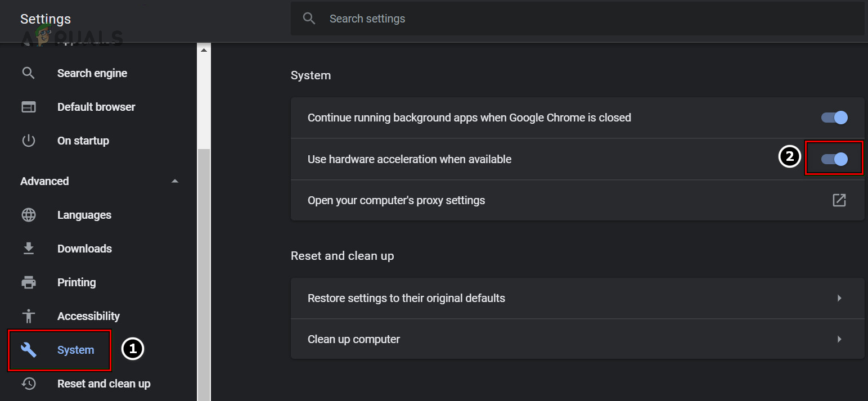Open your computer's proxy settings
Viewport: 868px width, 401px height.
pos(396,200)
